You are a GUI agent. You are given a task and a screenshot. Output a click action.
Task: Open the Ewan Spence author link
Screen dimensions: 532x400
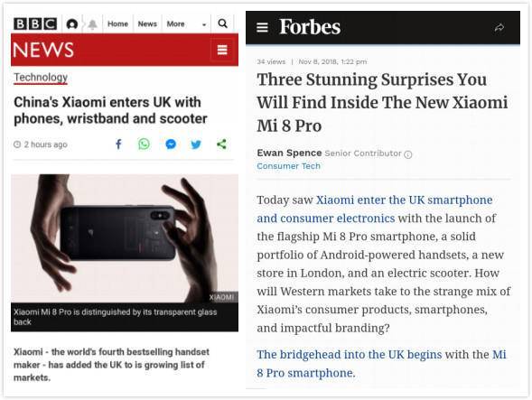[x=289, y=153]
